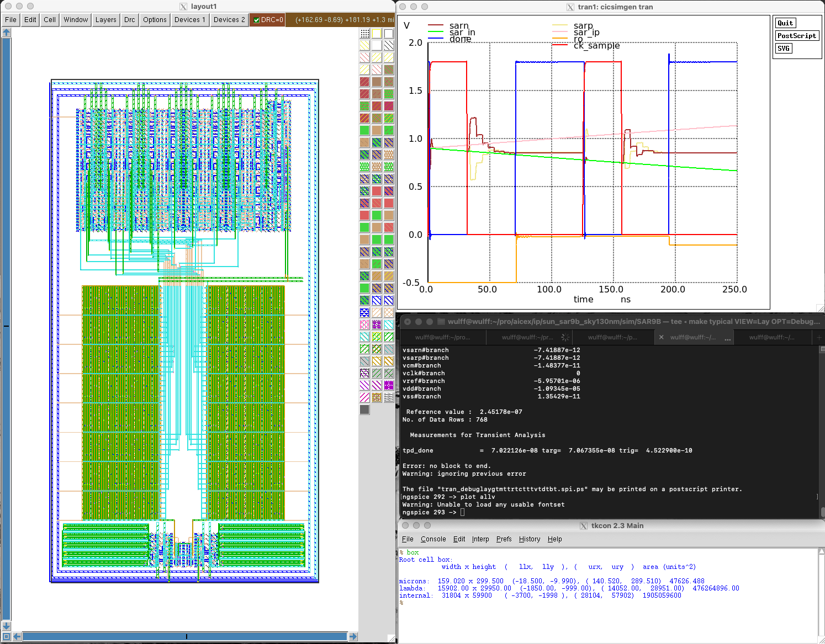
Task: Select the solid black layer swatch
Action: [x=364, y=409]
